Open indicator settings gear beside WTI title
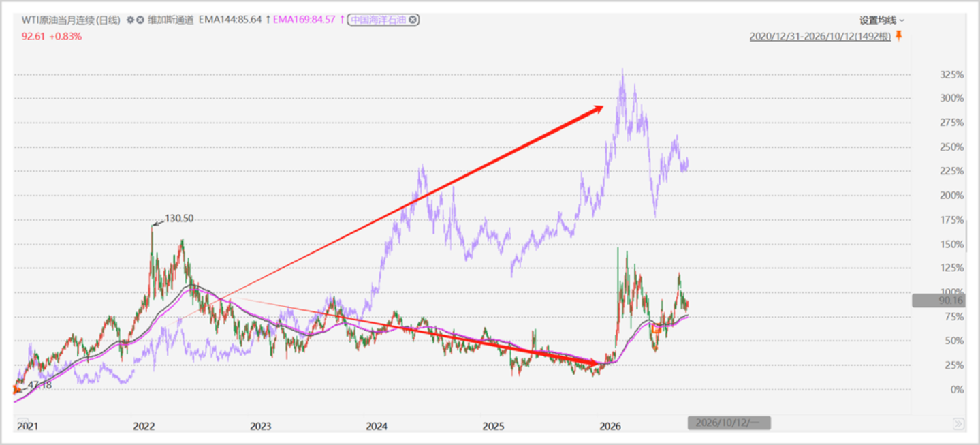 coord(130,20)
